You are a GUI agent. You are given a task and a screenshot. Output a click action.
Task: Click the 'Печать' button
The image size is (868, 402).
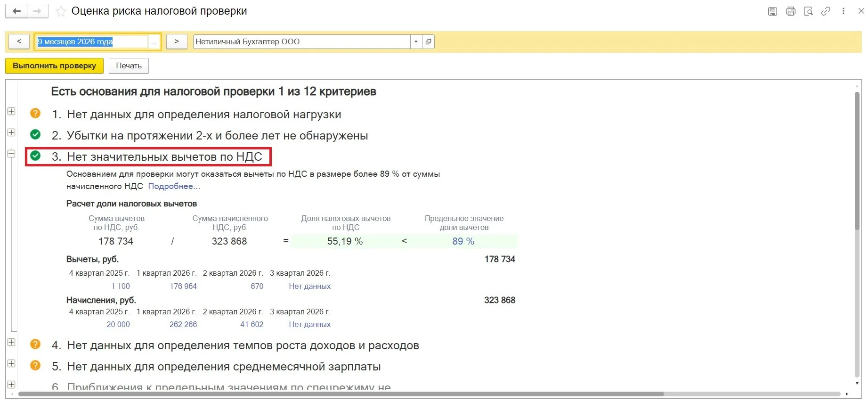pyautogui.click(x=129, y=66)
